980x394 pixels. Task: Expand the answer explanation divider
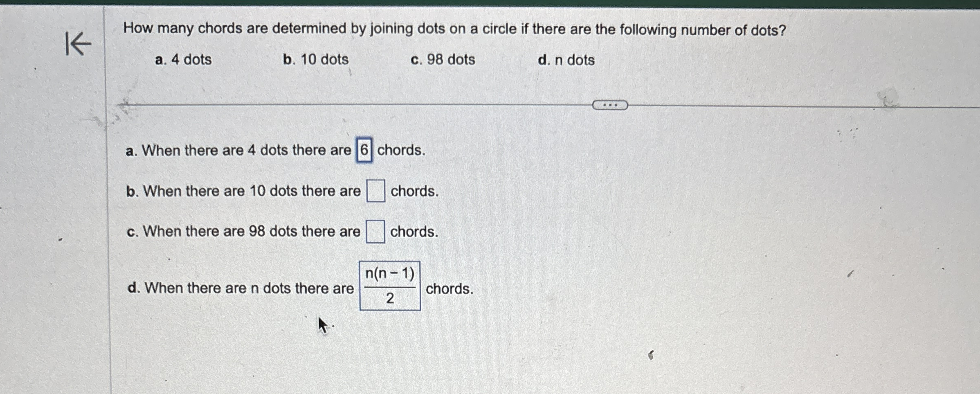click(610, 105)
